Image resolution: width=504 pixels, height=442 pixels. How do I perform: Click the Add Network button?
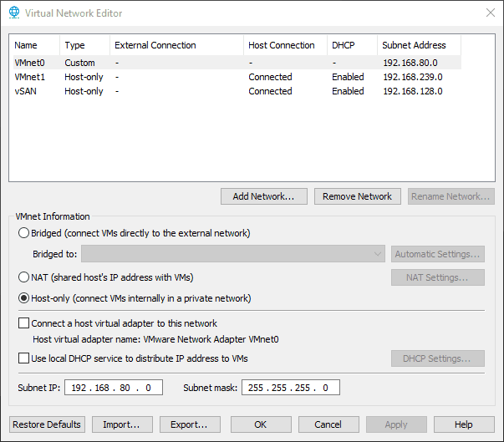(263, 196)
